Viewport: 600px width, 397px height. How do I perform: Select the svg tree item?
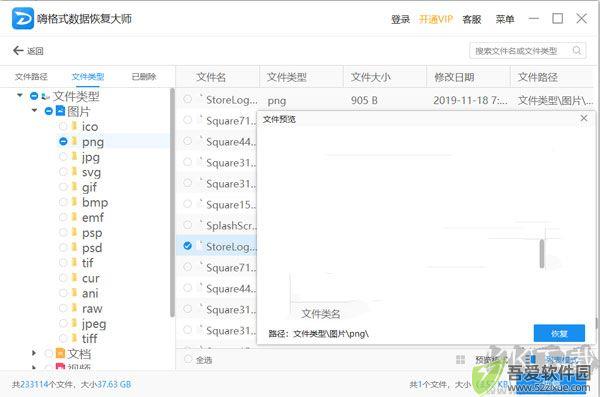(x=91, y=172)
